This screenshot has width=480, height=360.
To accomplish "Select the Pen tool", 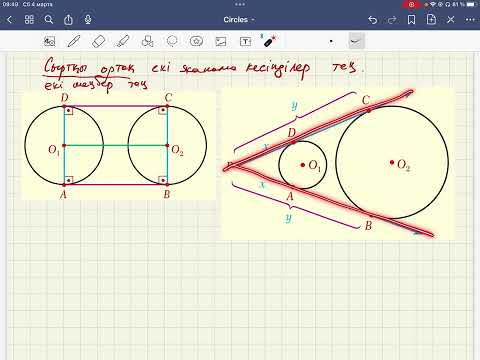I will pos(74,41).
